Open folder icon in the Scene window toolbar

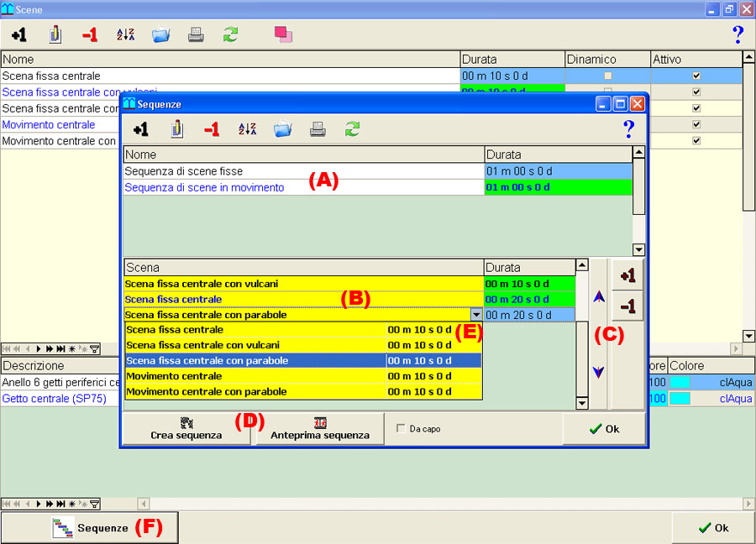[x=160, y=34]
